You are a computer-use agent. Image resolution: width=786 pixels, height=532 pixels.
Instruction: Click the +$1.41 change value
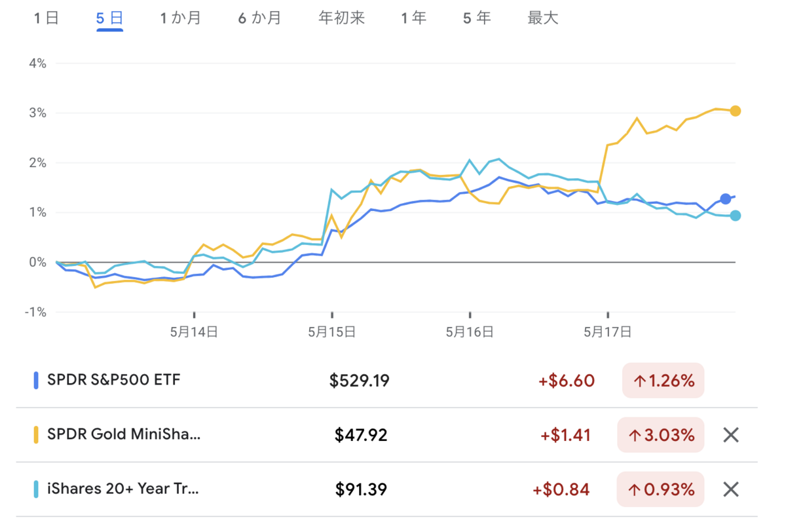[567, 435]
